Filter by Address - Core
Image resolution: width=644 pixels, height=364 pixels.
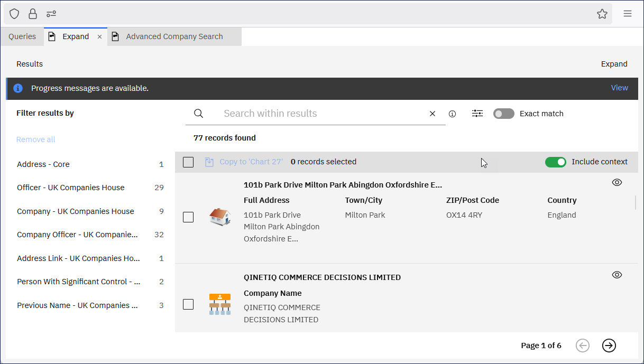90,164
